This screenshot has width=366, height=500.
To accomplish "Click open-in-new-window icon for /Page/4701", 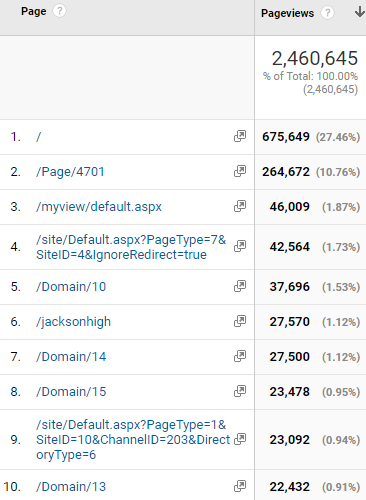I will click(240, 171).
